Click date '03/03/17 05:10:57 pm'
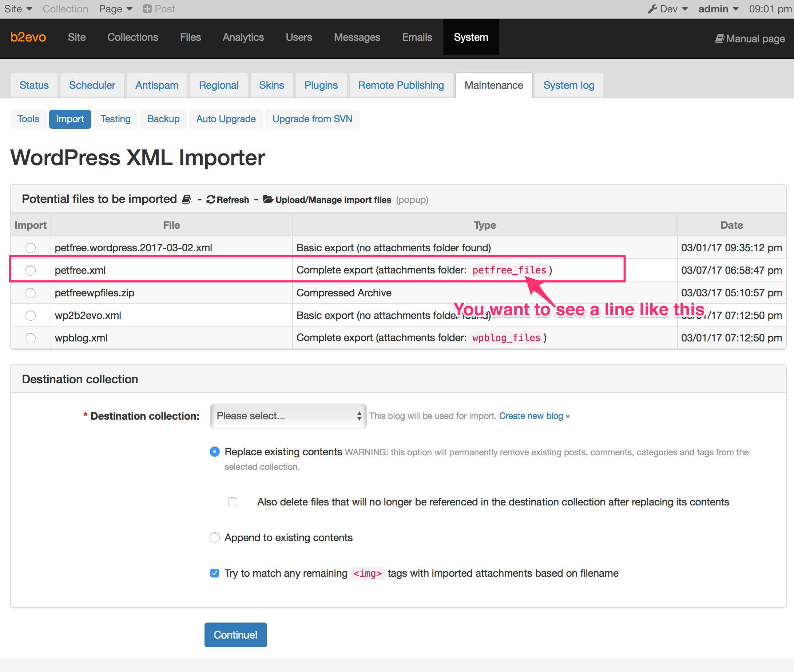The image size is (794, 672). (731, 293)
